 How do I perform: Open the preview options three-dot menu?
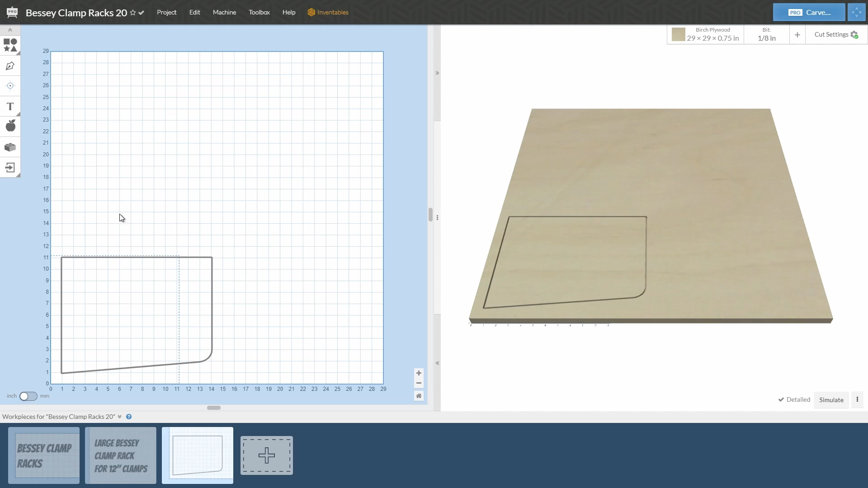[857, 399]
